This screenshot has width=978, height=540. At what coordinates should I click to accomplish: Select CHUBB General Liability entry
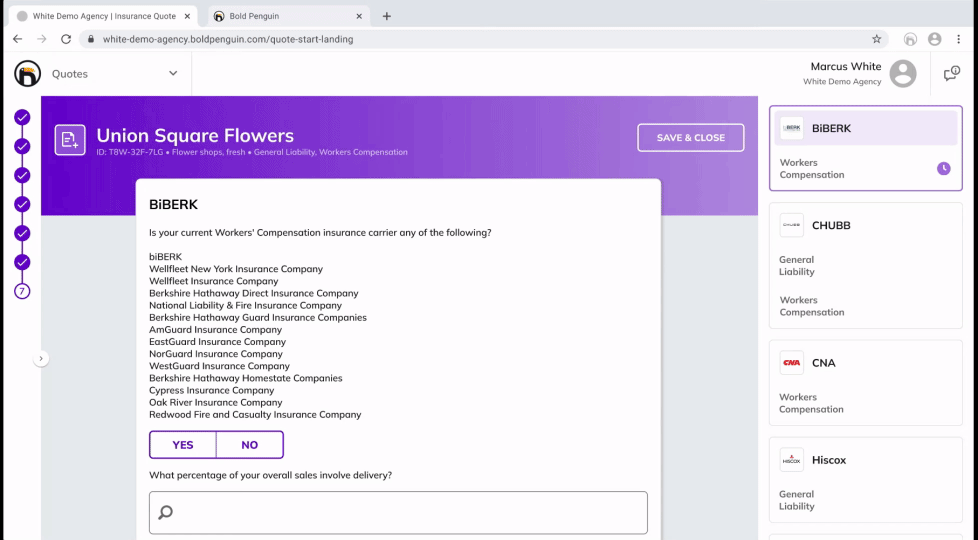(797, 266)
